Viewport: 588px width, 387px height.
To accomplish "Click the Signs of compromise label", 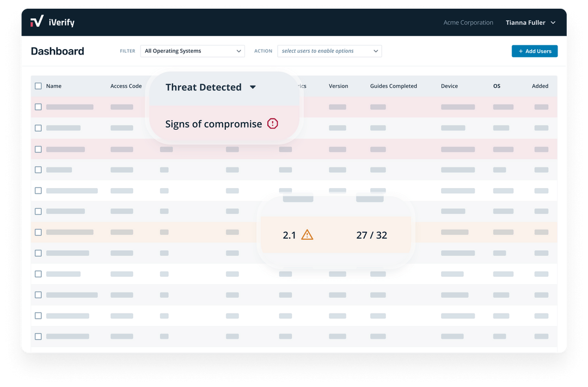I will pyautogui.click(x=212, y=124).
